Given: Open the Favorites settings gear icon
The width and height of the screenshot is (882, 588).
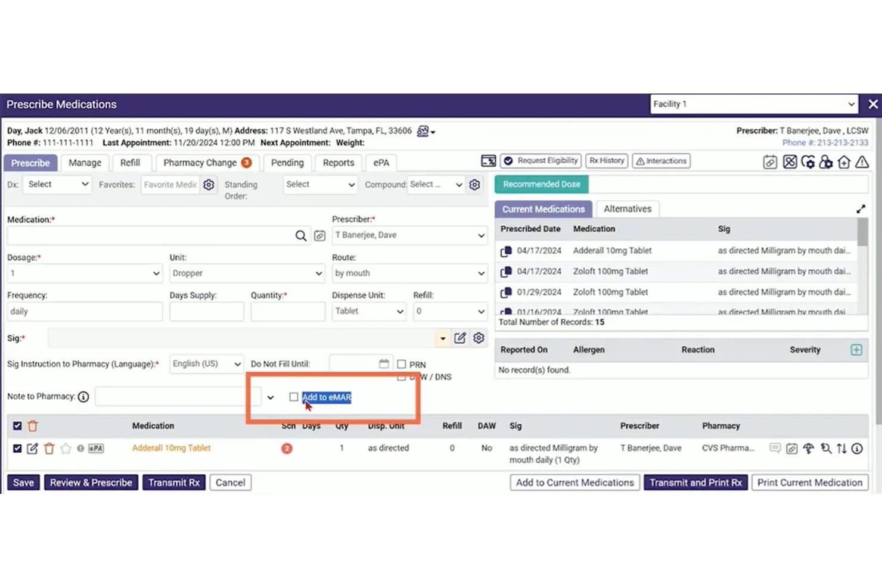Looking at the screenshot, I should [x=209, y=185].
